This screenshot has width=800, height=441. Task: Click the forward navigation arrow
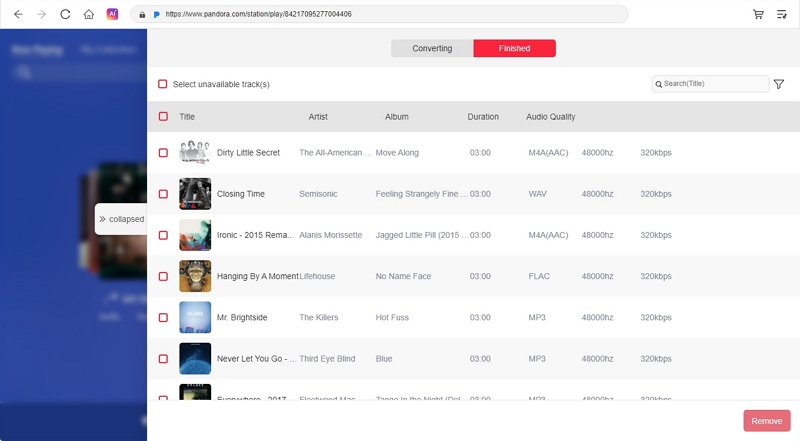point(42,14)
